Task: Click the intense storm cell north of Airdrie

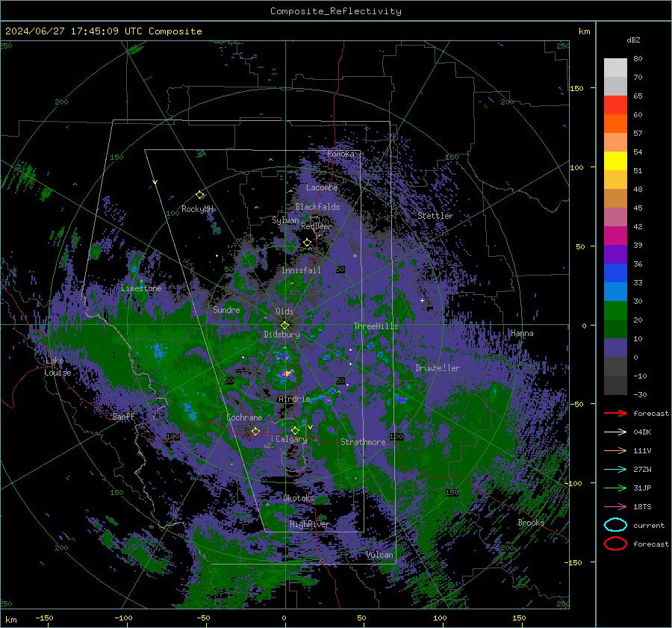Action: 287,375
